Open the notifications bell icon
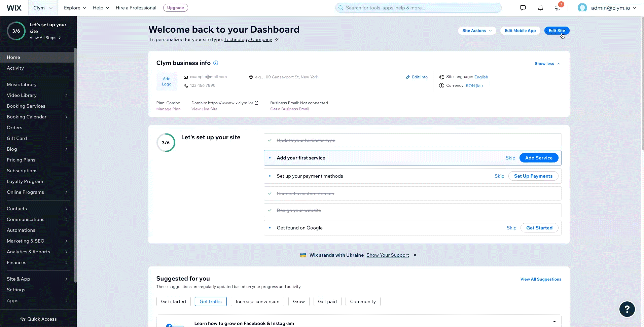Screen dimensions: 644x327 pyautogui.click(x=540, y=8)
